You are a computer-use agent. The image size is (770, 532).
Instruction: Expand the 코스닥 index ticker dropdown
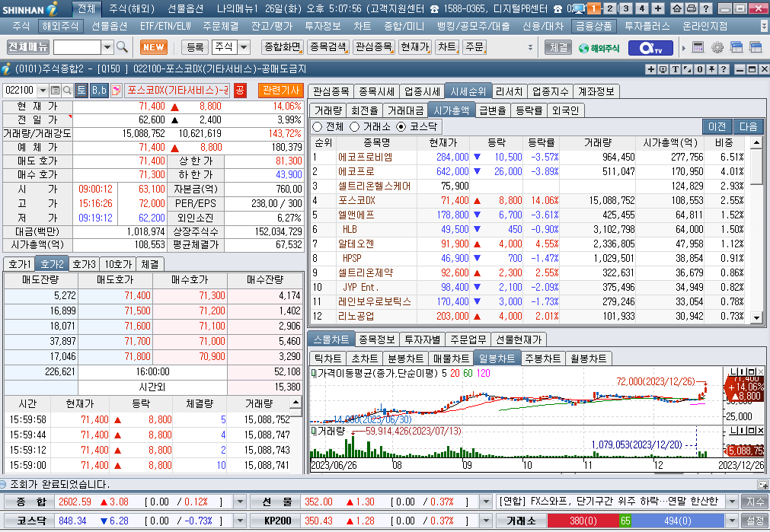click(240, 521)
